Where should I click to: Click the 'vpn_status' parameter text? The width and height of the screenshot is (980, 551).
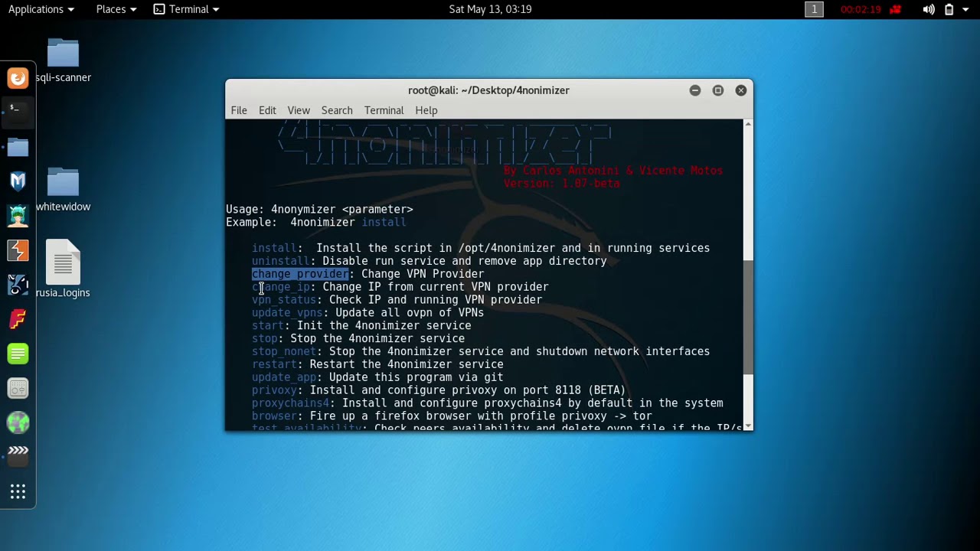pyautogui.click(x=284, y=300)
